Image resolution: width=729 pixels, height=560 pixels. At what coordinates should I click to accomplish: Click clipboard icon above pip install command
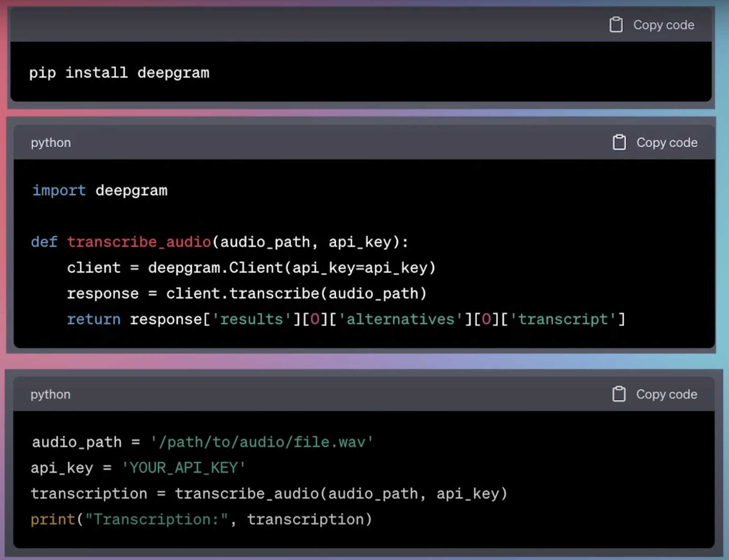(616, 25)
